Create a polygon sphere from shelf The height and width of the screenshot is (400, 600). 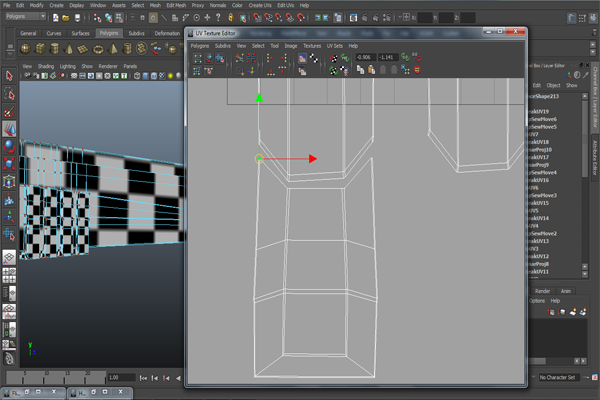pos(26,49)
